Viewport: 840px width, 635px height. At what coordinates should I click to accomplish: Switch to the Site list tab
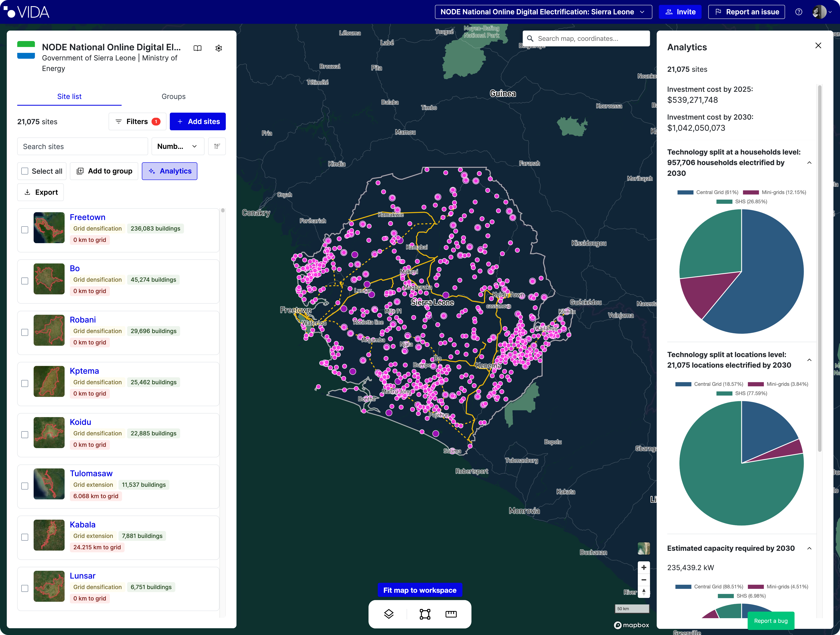[69, 96]
